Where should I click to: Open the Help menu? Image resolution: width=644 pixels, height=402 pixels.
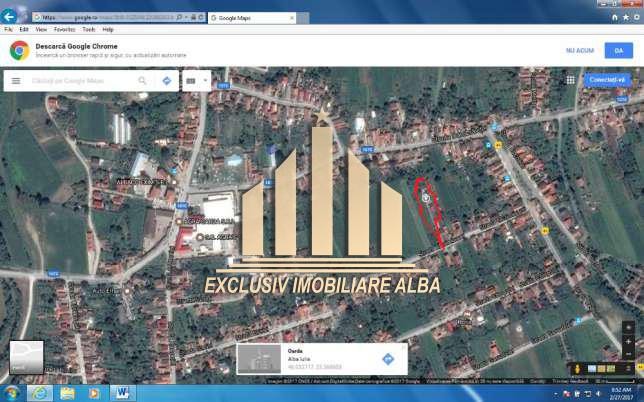click(x=108, y=30)
